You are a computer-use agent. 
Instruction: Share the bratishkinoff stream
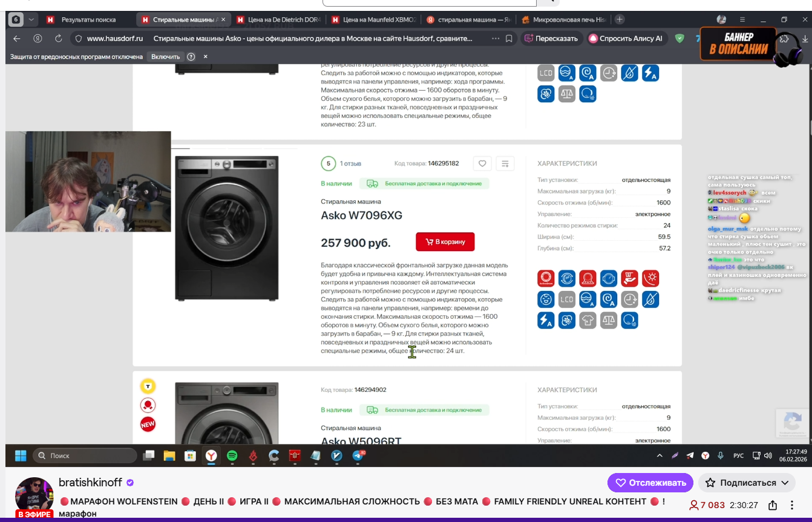coord(773,505)
